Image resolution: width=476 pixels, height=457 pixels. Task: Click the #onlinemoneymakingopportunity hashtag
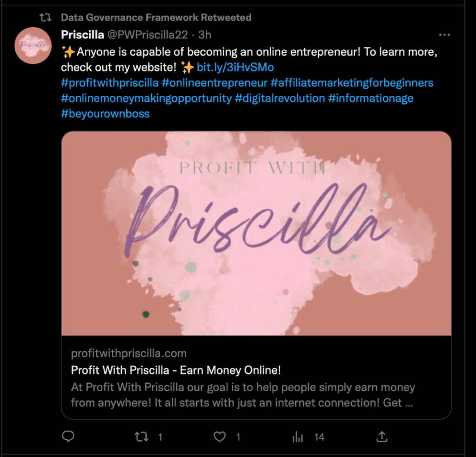click(x=146, y=98)
